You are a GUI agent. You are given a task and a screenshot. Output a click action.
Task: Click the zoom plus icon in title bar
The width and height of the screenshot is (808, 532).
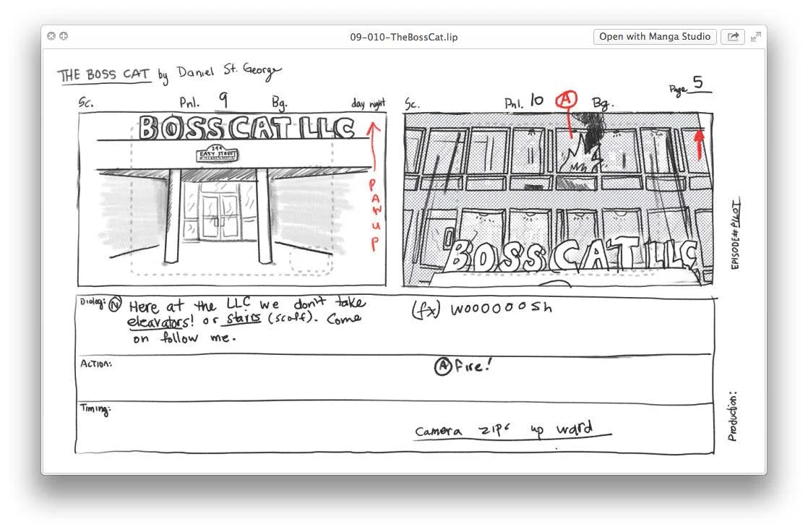[64, 35]
